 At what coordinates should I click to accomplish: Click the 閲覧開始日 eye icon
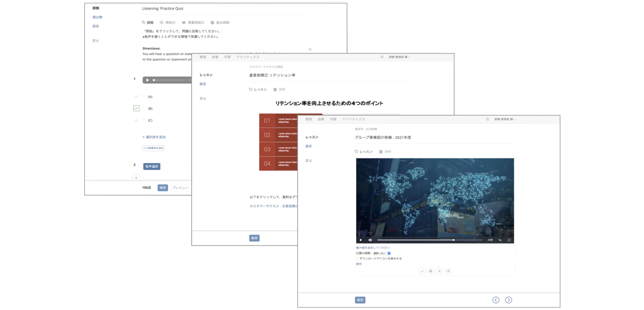(x=184, y=22)
